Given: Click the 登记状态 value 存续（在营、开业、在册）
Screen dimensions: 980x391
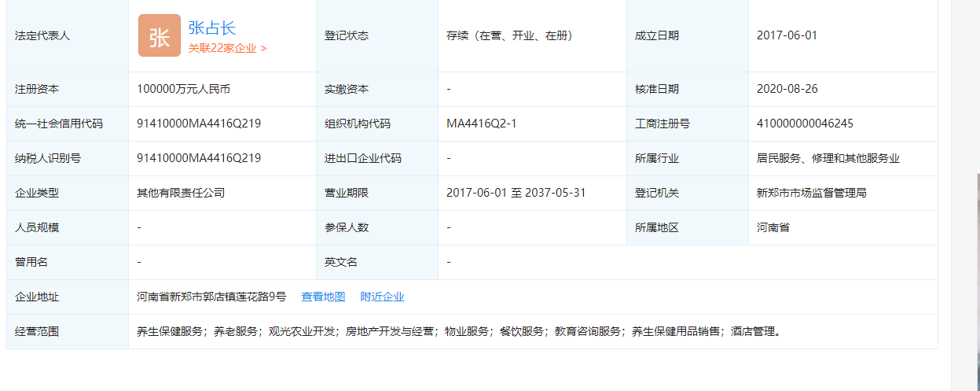Looking at the screenshot, I should tap(508, 35).
